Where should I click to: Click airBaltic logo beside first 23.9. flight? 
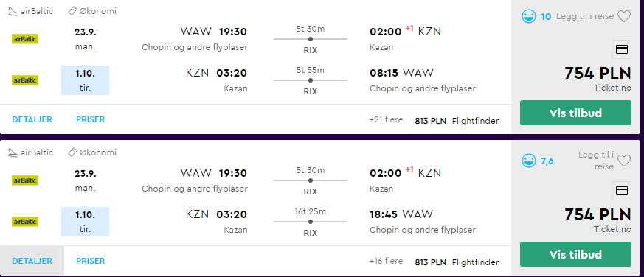tap(25, 39)
